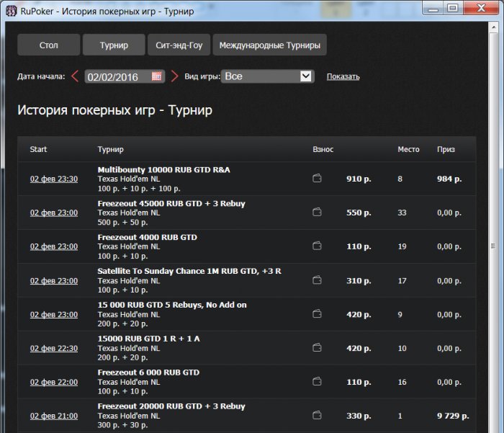Maximize the RuPoker window
504x433 pixels.
(453, 8)
